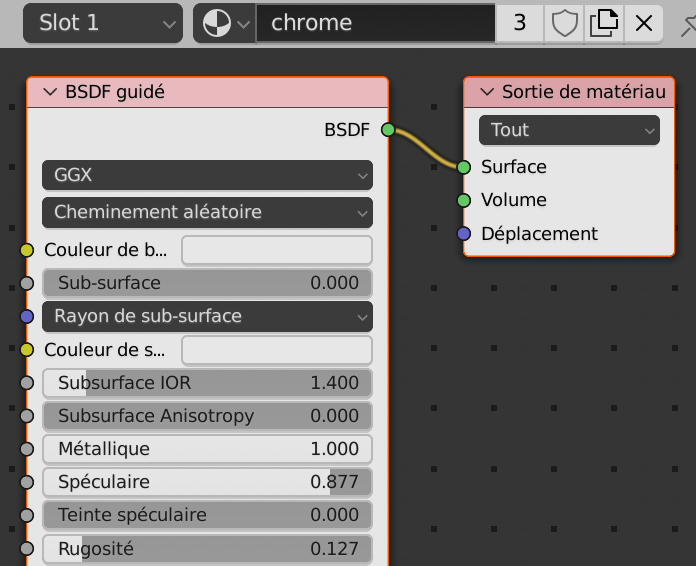Screen dimensions: 696x566
Task: Toggle the fake user shield icon
Action: 565,23
